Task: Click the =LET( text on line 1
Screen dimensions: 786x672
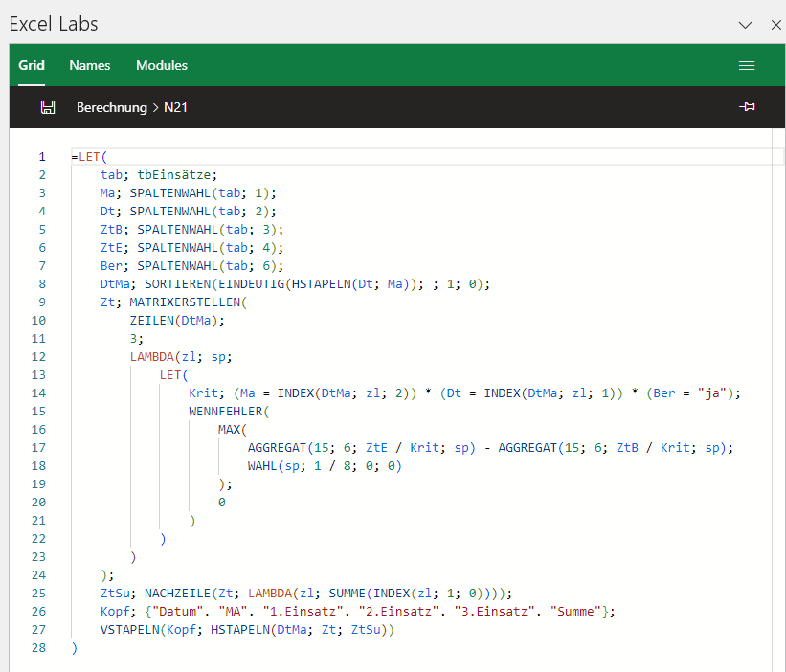Action: (x=89, y=157)
